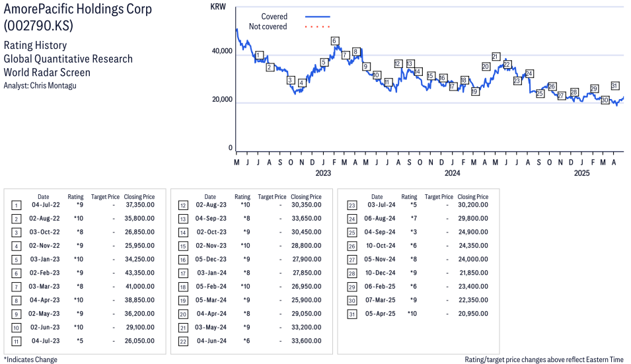The width and height of the screenshot is (631, 364).
Task: Click chart marker 3 near October 2022 low
Action: 291,80
